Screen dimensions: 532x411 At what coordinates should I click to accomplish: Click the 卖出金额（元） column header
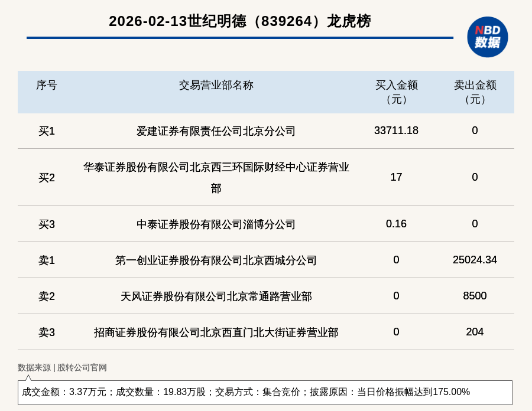(475, 92)
